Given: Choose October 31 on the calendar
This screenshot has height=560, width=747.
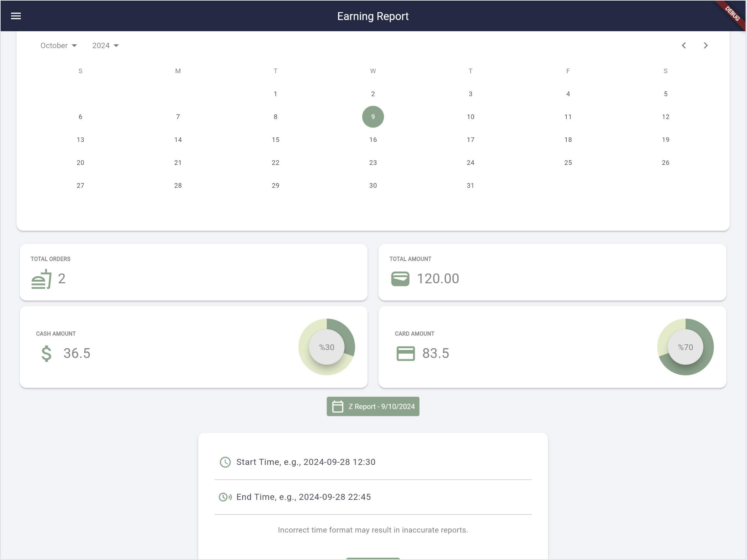Looking at the screenshot, I should coord(470,186).
